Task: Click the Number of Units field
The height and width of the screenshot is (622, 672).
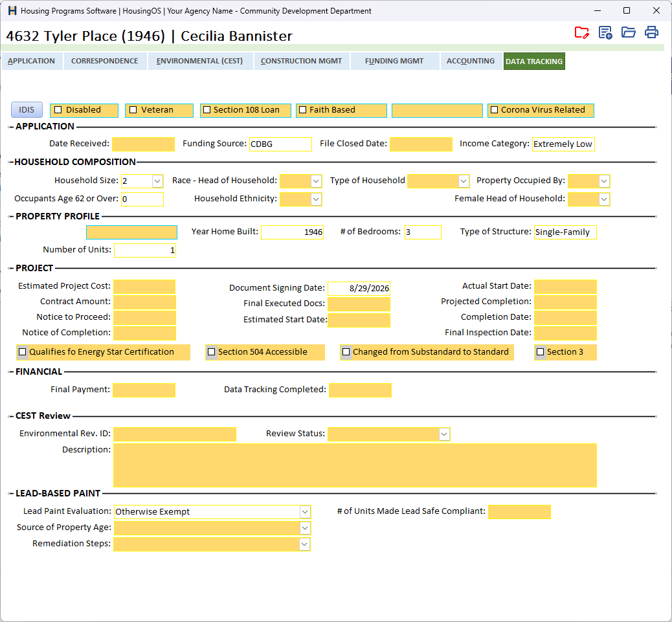Action: pos(145,250)
